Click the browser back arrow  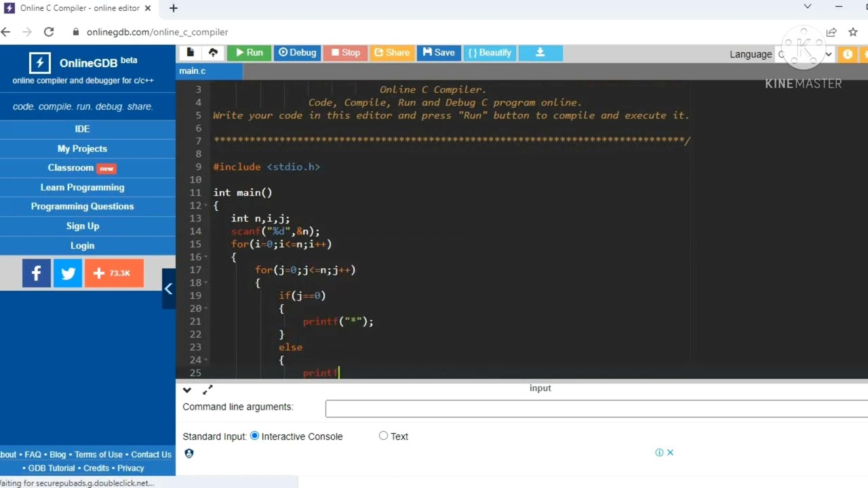click(x=6, y=32)
